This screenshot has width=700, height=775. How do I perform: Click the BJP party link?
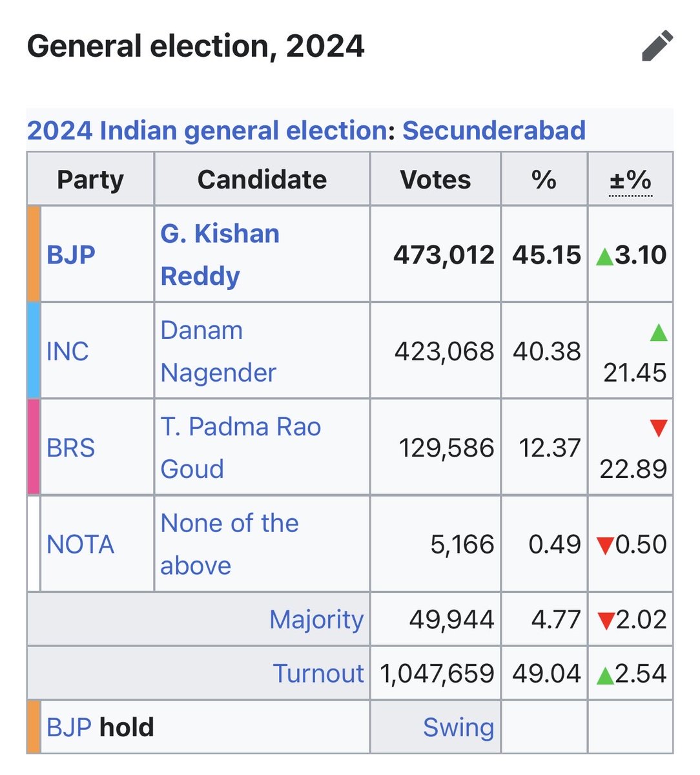[71, 254]
